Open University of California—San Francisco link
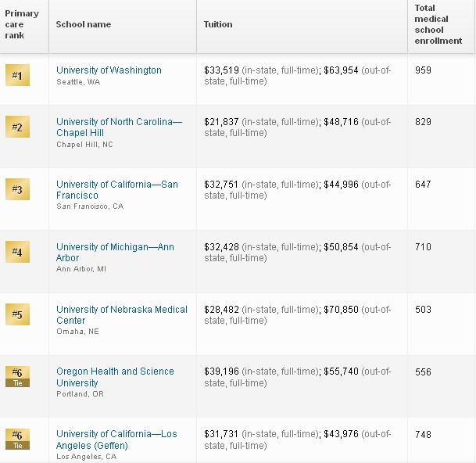This screenshot has width=476, height=463. 117,190
